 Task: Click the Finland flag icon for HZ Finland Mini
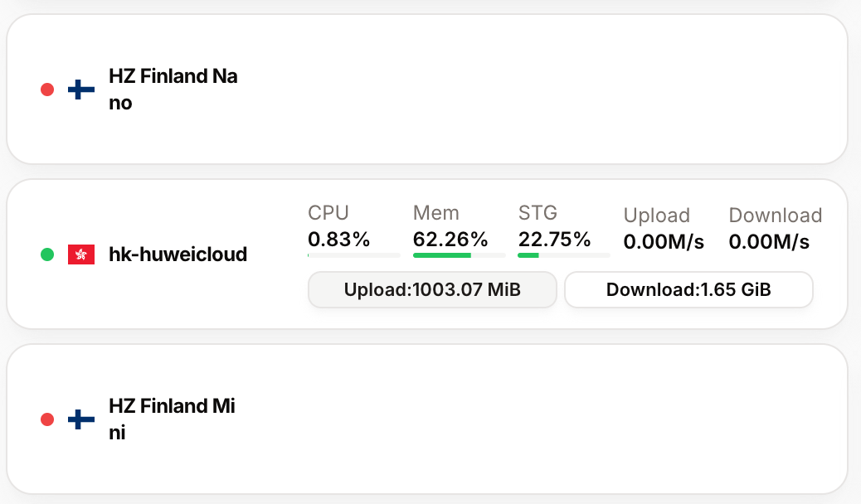tap(81, 419)
